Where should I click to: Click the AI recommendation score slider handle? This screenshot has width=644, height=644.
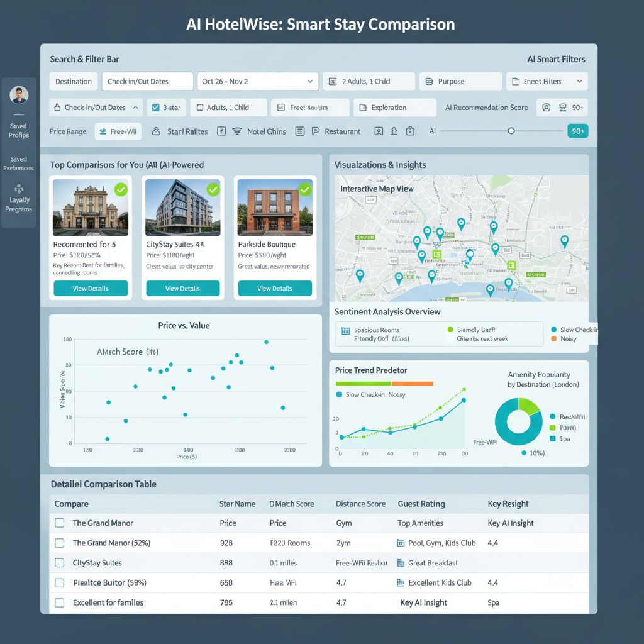coord(511,131)
